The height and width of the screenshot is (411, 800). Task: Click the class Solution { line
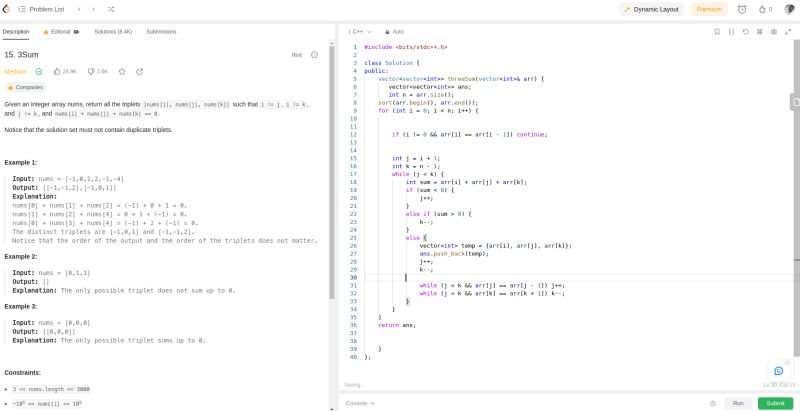click(x=392, y=63)
